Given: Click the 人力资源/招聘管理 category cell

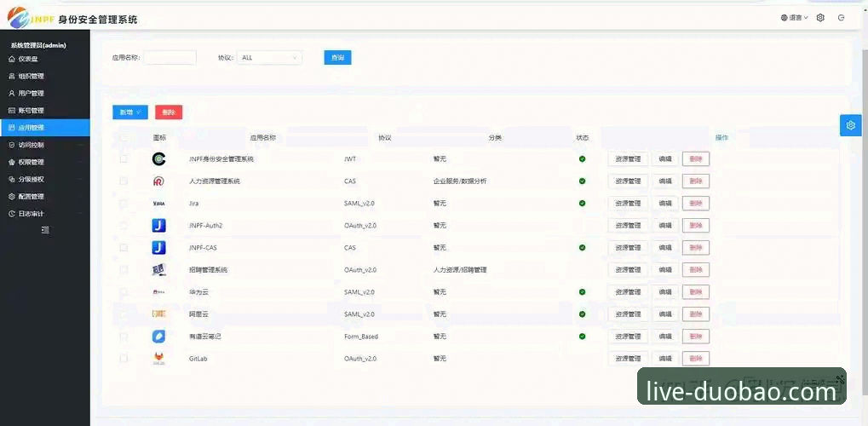Looking at the screenshot, I should [x=460, y=270].
